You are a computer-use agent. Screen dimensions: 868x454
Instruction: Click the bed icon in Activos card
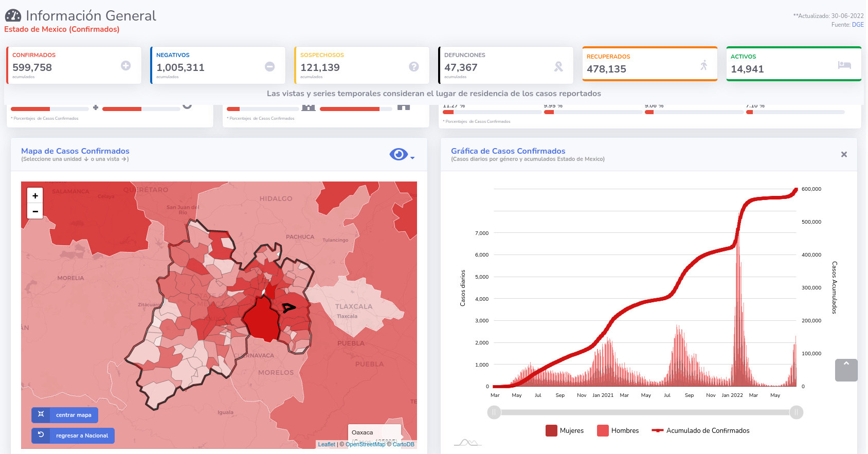point(844,65)
